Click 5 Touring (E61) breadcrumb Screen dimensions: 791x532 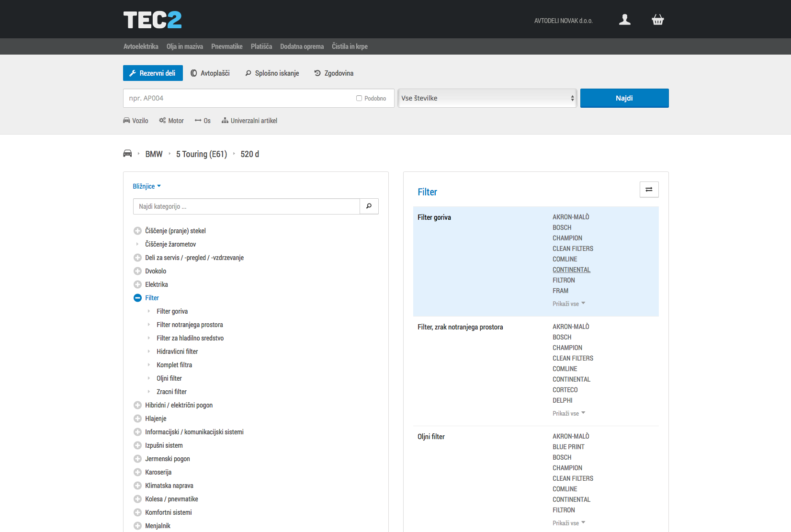pos(202,154)
